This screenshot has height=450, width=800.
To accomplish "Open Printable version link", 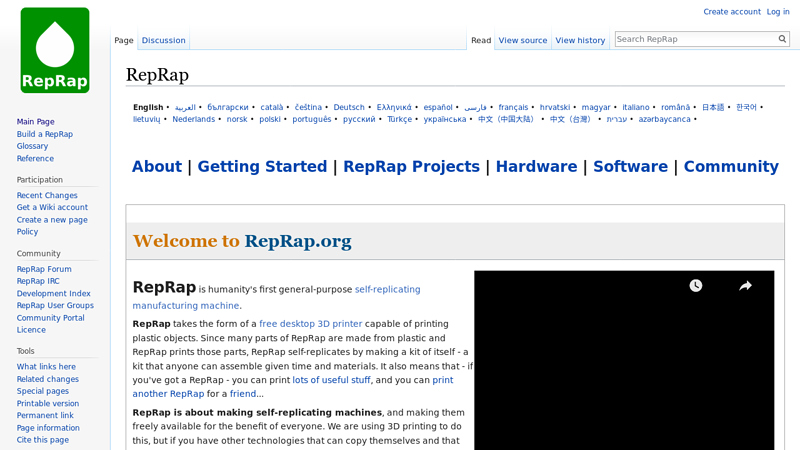I will [x=47, y=403].
